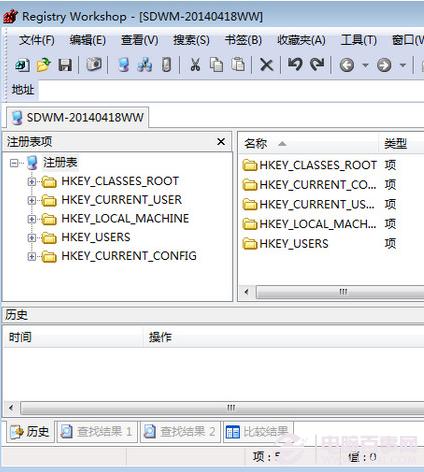Viewport: 424px width, 472px height.
Task: Switch to the 查找结果 2 tab
Action: click(x=180, y=432)
